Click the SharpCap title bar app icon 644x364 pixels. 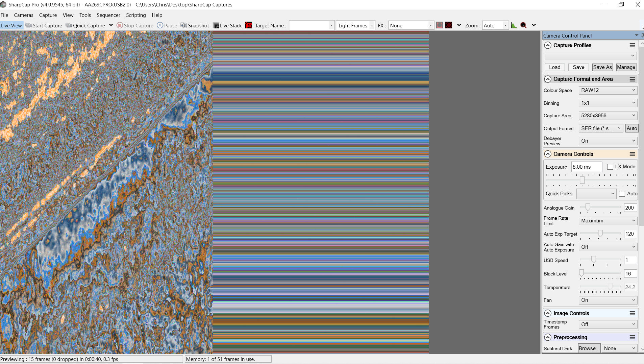click(3, 5)
